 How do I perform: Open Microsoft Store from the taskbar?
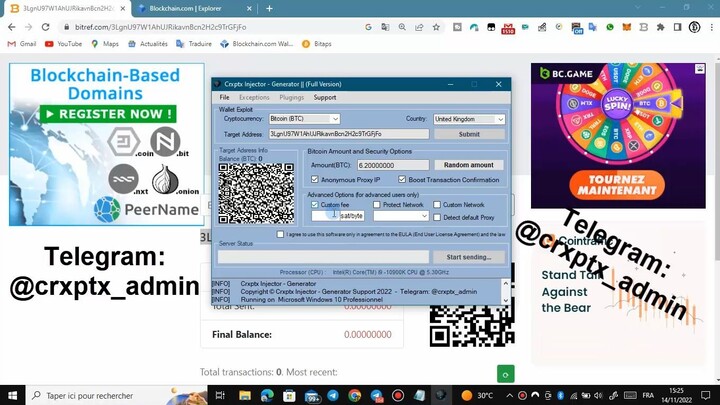[289, 395]
